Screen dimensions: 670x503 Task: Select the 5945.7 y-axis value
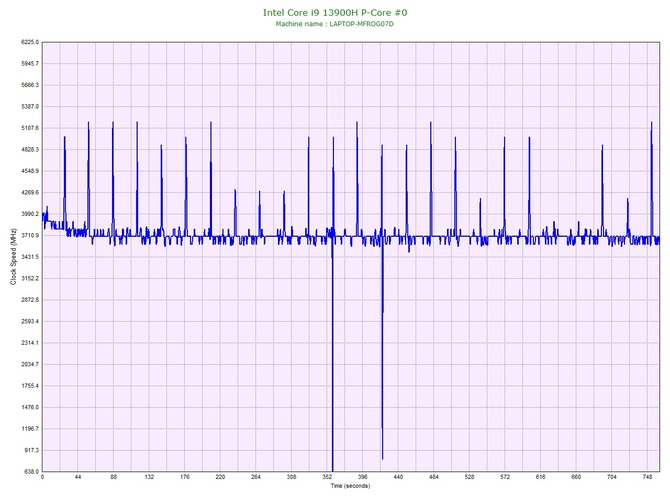point(30,64)
